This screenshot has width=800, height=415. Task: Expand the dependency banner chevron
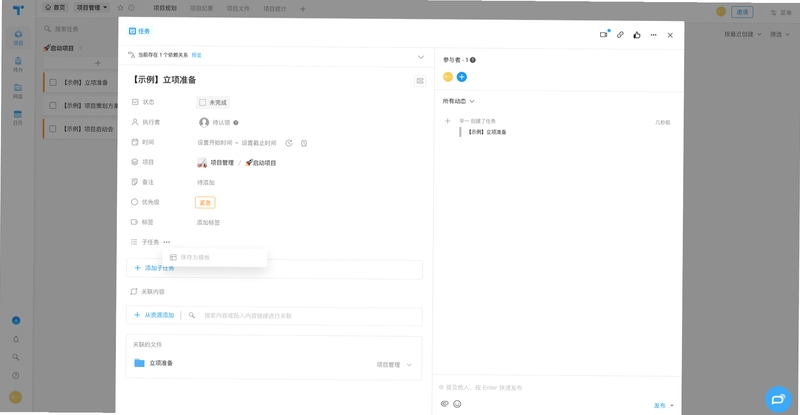pyautogui.click(x=421, y=57)
